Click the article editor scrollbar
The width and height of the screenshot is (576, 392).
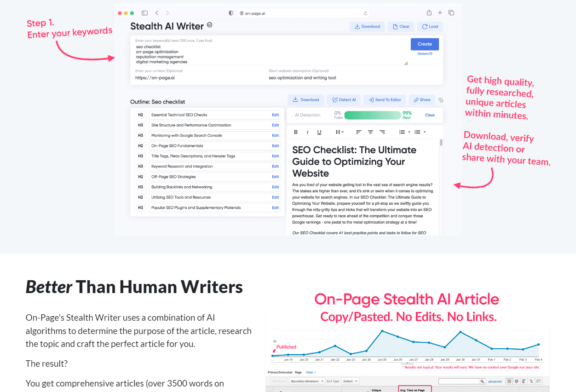pyautogui.click(x=441, y=143)
